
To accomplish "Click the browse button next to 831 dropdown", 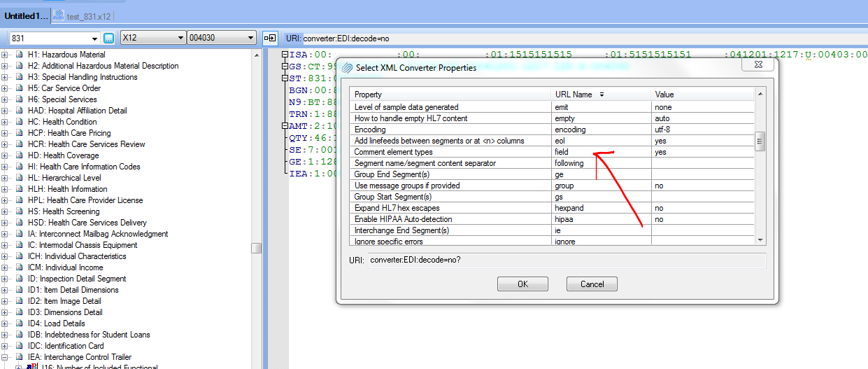I will pyautogui.click(x=109, y=39).
